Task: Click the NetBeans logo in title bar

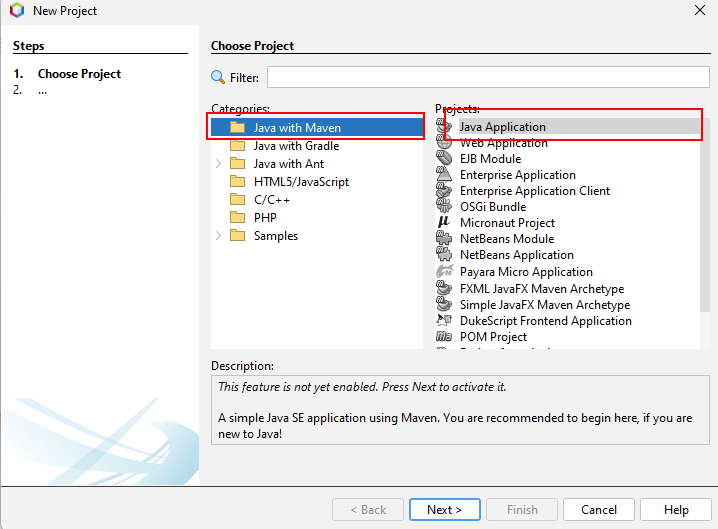Action: tap(17, 10)
